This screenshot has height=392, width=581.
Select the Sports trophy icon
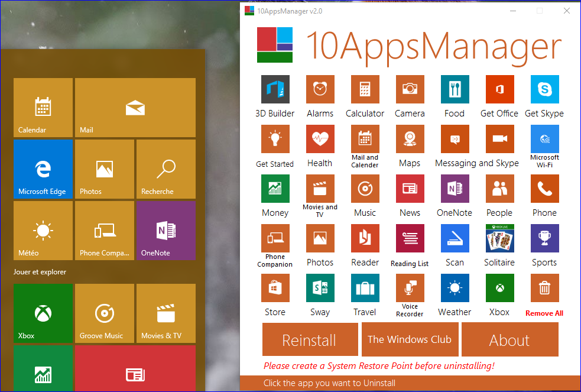[545, 238]
